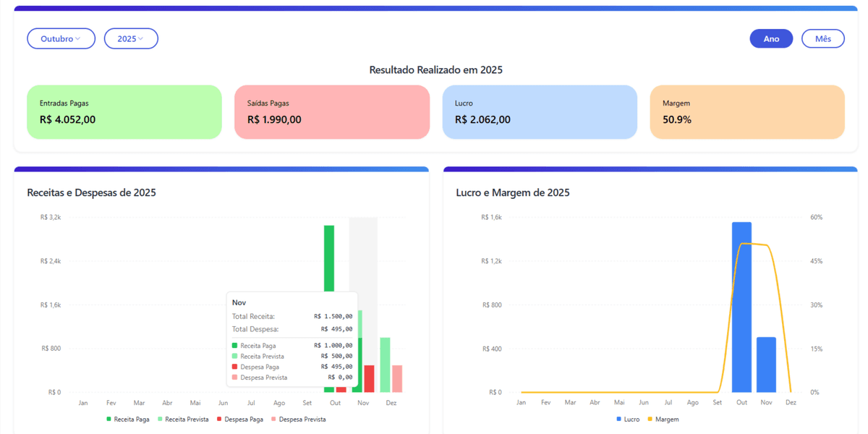Click the orange Margem summary card

pyautogui.click(x=747, y=112)
